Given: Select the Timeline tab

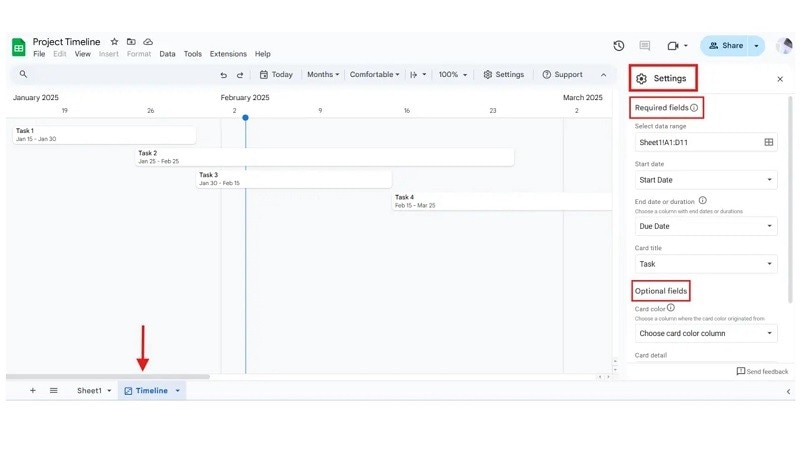Looking at the screenshot, I should pyautogui.click(x=152, y=391).
